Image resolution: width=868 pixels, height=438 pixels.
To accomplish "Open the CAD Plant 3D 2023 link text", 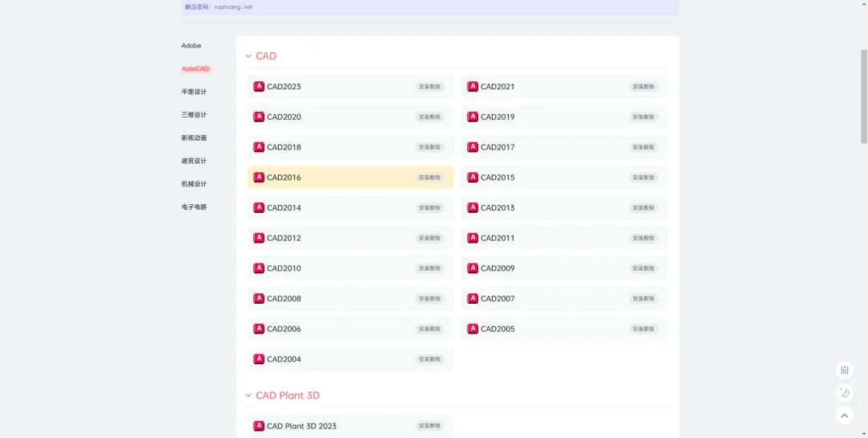I will (301, 426).
